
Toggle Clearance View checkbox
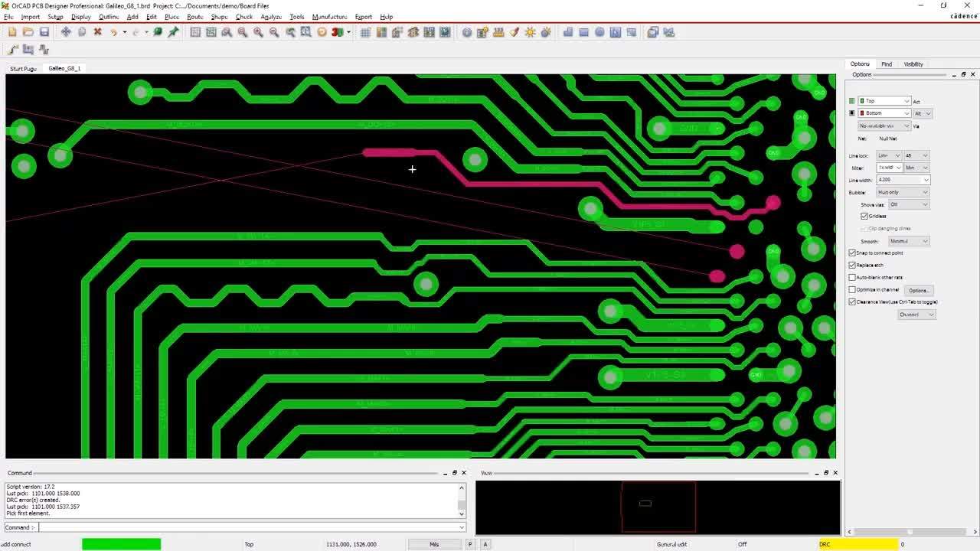pyautogui.click(x=852, y=302)
